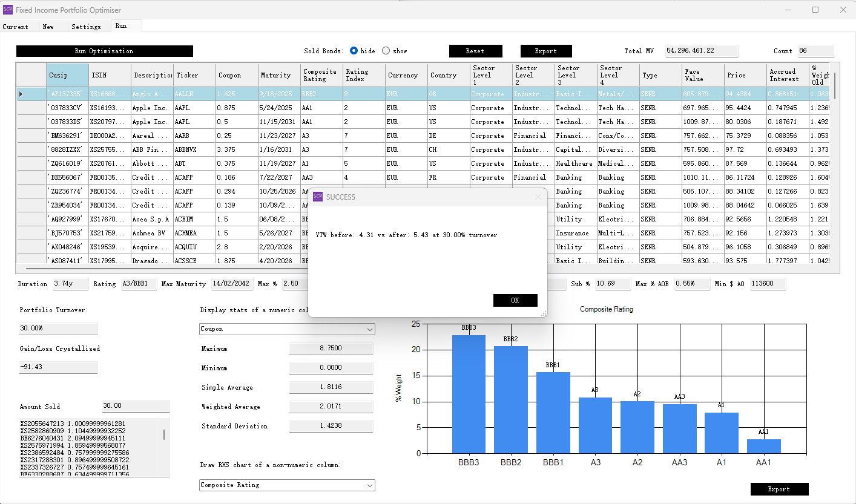Go to the New tab
The height and width of the screenshot is (504, 856).
click(x=48, y=27)
